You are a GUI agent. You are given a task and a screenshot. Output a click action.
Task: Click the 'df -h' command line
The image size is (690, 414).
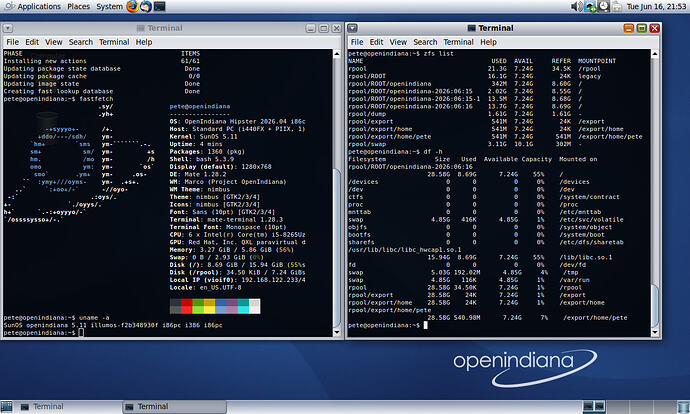click(x=395, y=152)
